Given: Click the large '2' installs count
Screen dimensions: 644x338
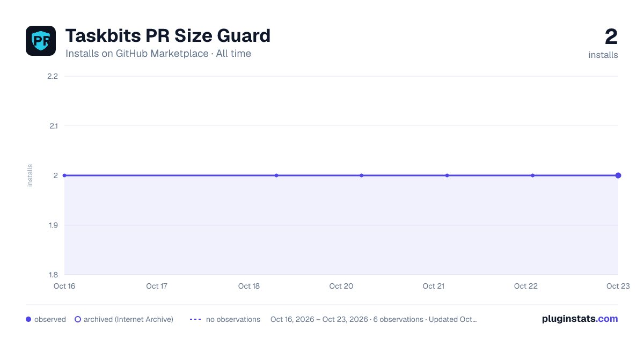Looking at the screenshot, I should (611, 36).
